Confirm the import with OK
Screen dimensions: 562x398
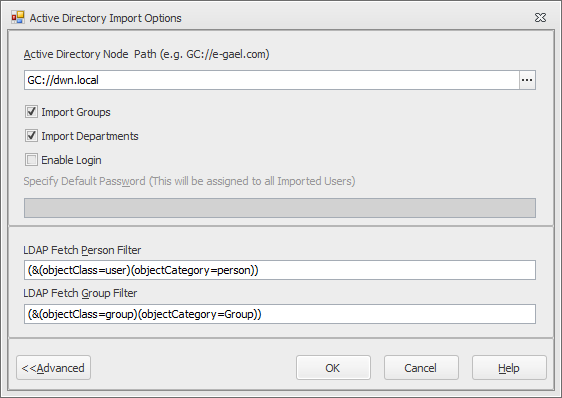(333, 368)
